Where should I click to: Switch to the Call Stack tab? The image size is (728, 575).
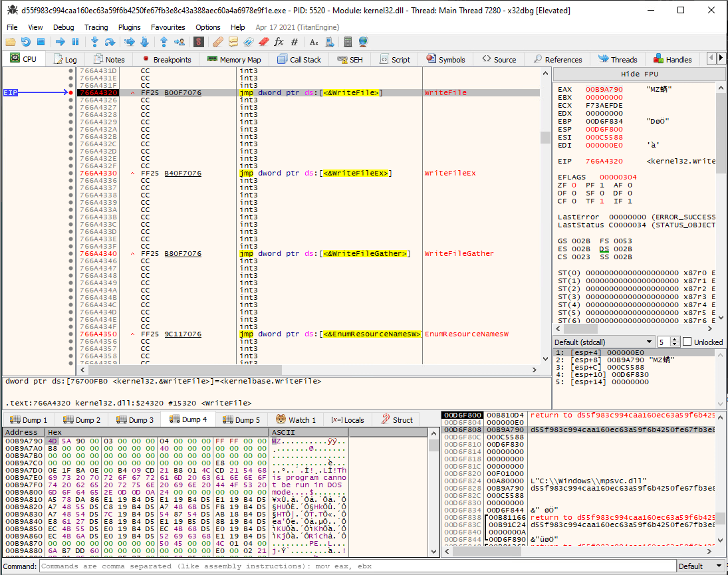click(299, 59)
